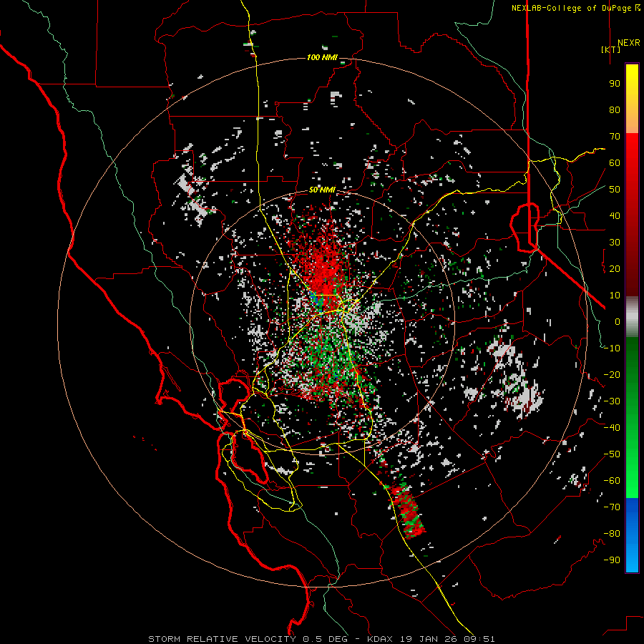Click the -20 value on the velocity scale
The height and width of the screenshot is (644, 644).
coord(612,375)
